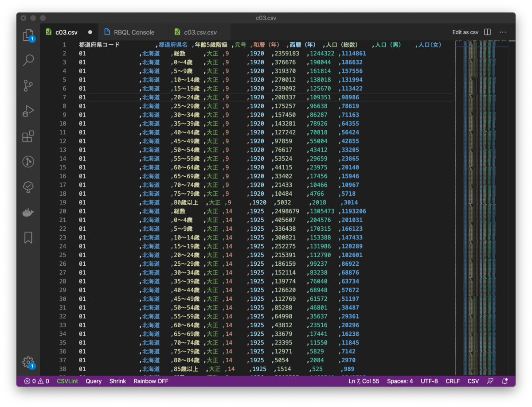Click the split editor icon
The height and width of the screenshot is (407, 532).
point(488,32)
